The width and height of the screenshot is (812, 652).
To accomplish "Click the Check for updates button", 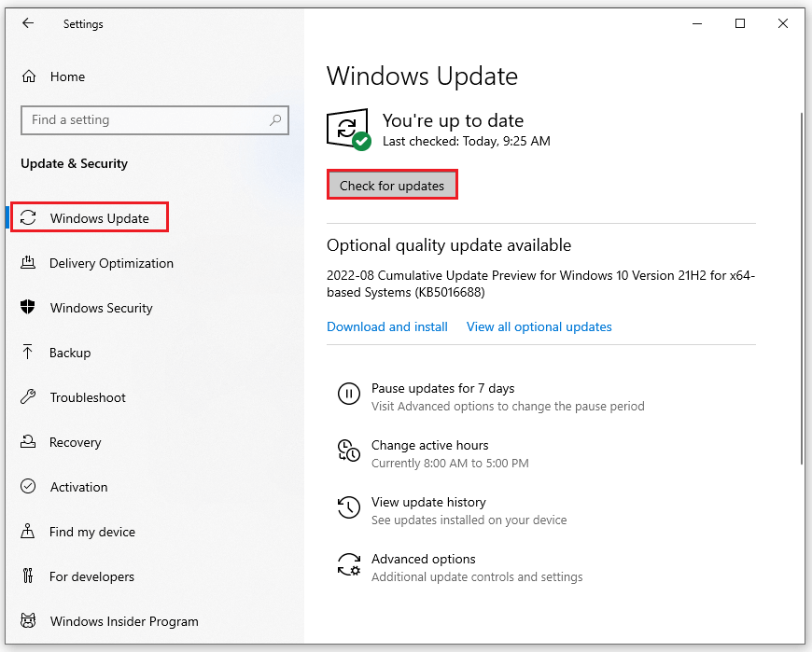I will (x=392, y=186).
